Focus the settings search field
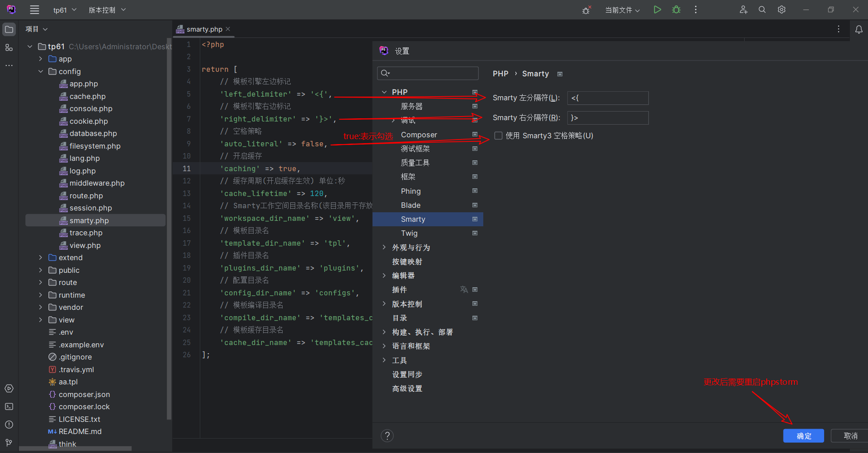Screen dimensions: 868x453 point(428,73)
